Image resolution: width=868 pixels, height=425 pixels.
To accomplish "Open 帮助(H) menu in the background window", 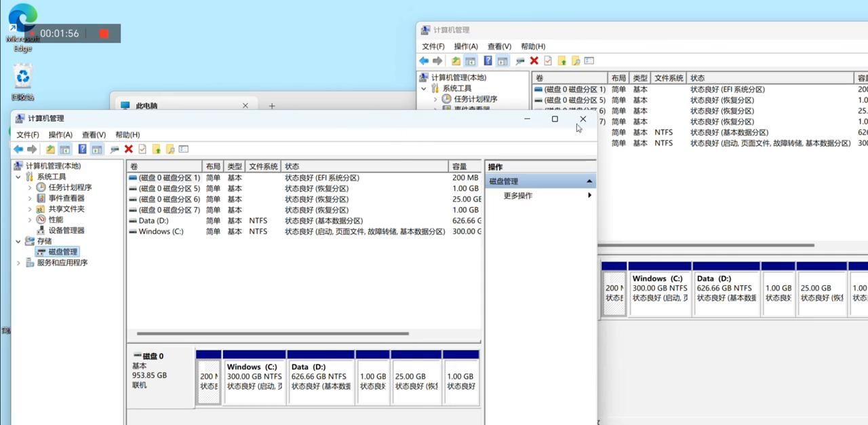I will pyautogui.click(x=532, y=46).
